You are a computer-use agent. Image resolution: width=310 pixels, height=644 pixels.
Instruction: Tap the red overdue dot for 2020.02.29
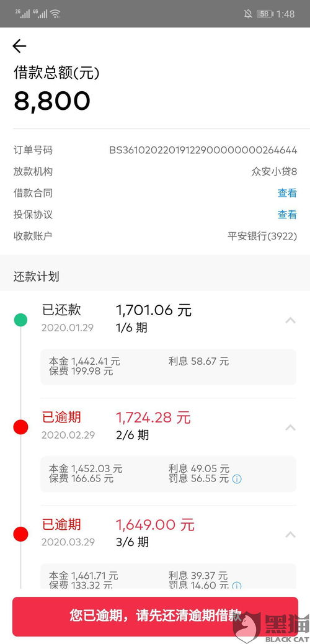click(20, 427)
